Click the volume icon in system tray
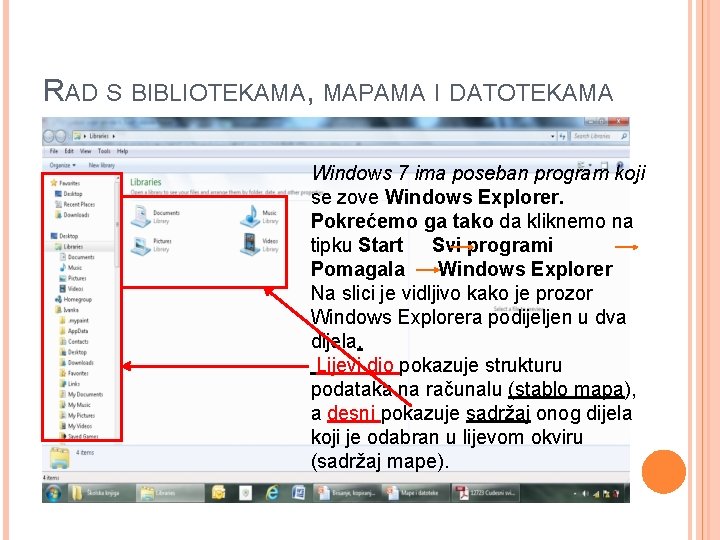The image size is (720, 540). 585,494
